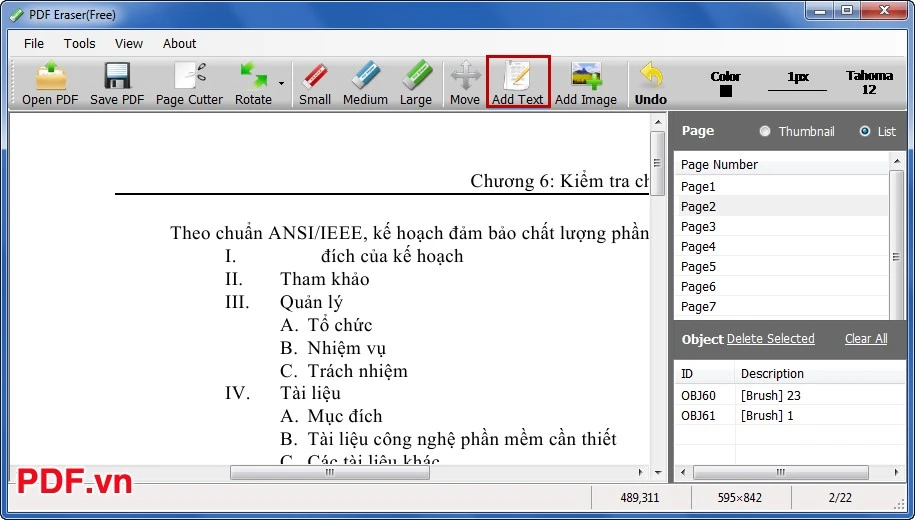The width and height of the screenshot is (915, 520).
Task: Select object OBJ61 row
Action: (790, 416)
